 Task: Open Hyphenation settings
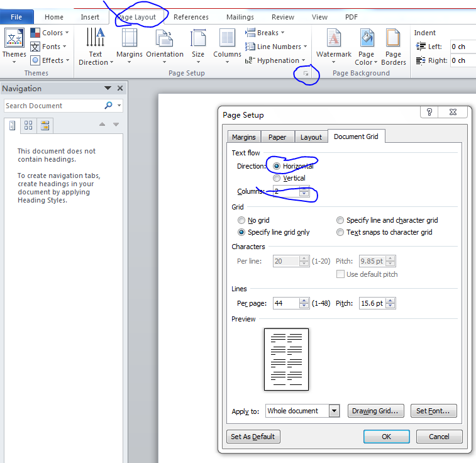275,60
